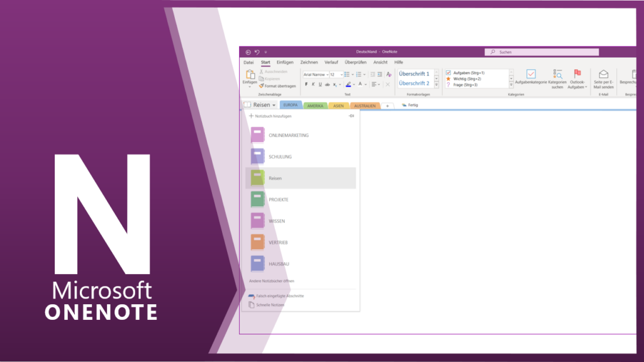The height and width of the screenshot is (362, 644).
Task: Click Seite per E-Mail senden envelope
Action: tap(603, 74)
